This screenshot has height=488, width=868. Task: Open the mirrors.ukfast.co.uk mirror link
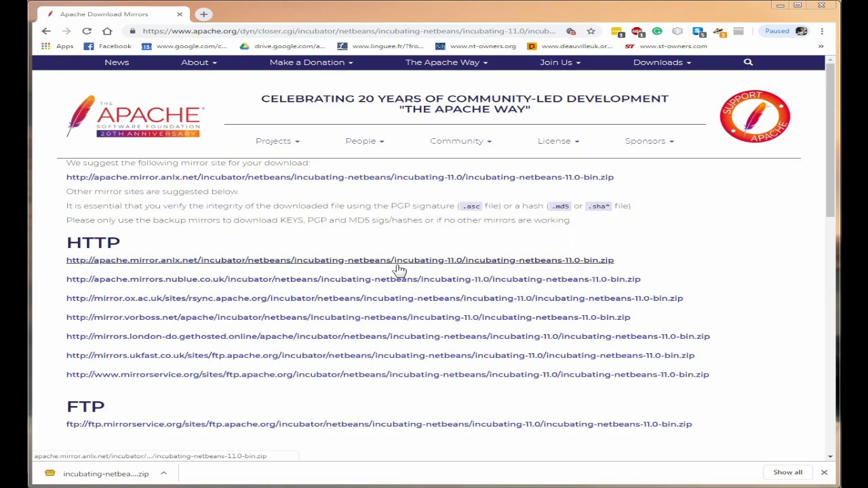(380, 355)
